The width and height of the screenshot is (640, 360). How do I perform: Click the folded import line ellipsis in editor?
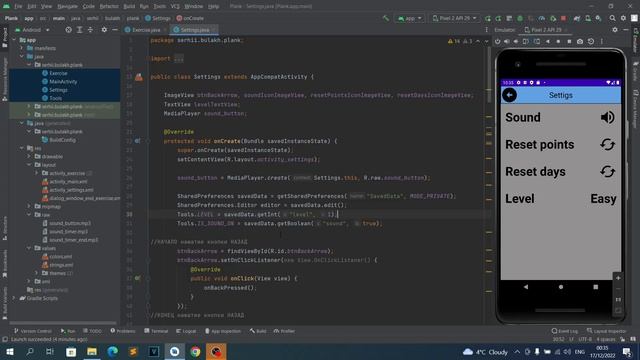point(179,58)
